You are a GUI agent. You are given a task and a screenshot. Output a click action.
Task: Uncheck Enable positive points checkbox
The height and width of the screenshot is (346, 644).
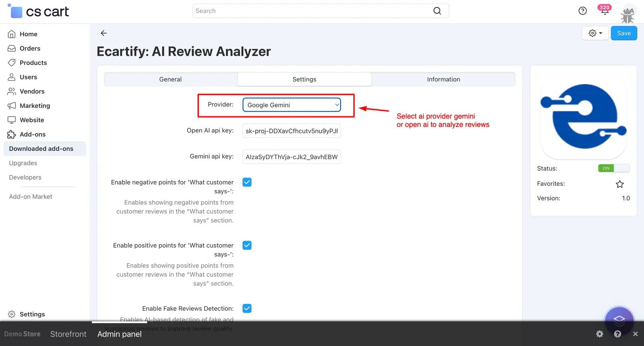[x=247, y=245]
